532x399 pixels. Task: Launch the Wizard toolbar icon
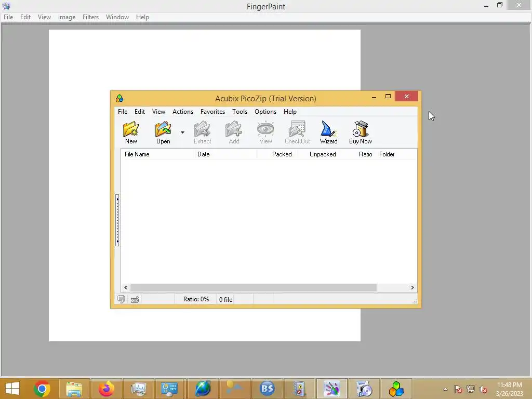[x=328, y=132]
